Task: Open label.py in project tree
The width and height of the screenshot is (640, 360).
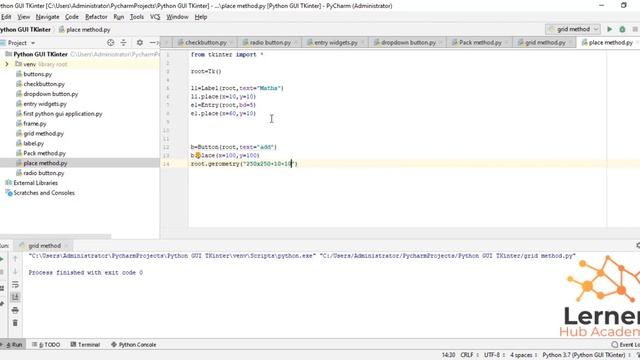Action: click(33, 144)
